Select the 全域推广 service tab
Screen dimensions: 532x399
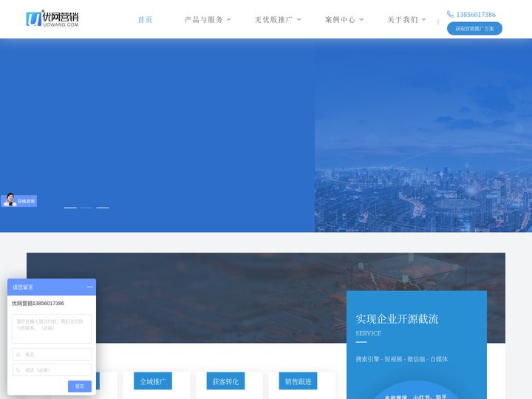click(153, 381)
